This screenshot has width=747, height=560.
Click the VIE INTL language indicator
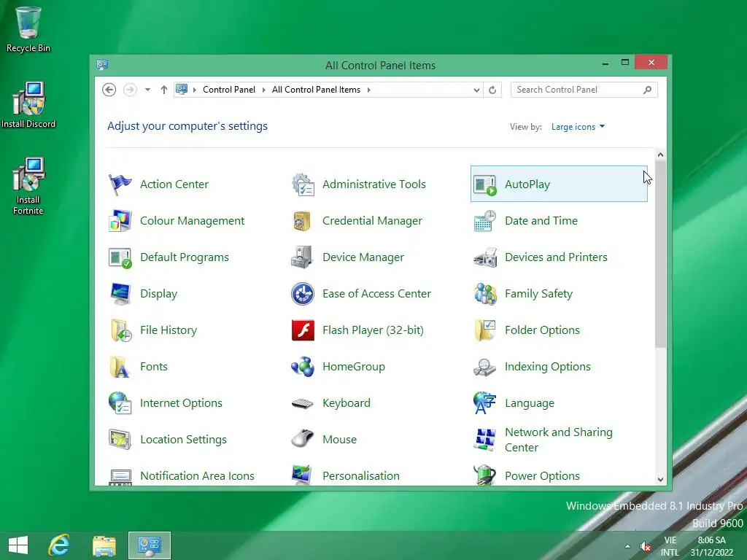[670, 546]
